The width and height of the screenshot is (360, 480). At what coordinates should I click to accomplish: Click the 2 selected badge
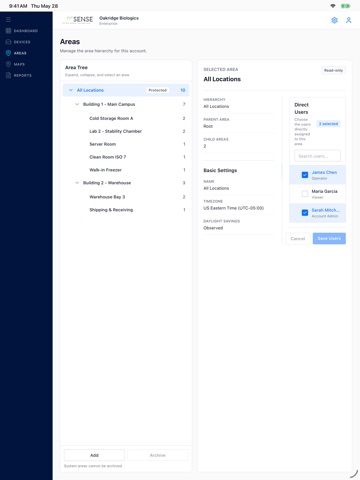click(328, 124)
